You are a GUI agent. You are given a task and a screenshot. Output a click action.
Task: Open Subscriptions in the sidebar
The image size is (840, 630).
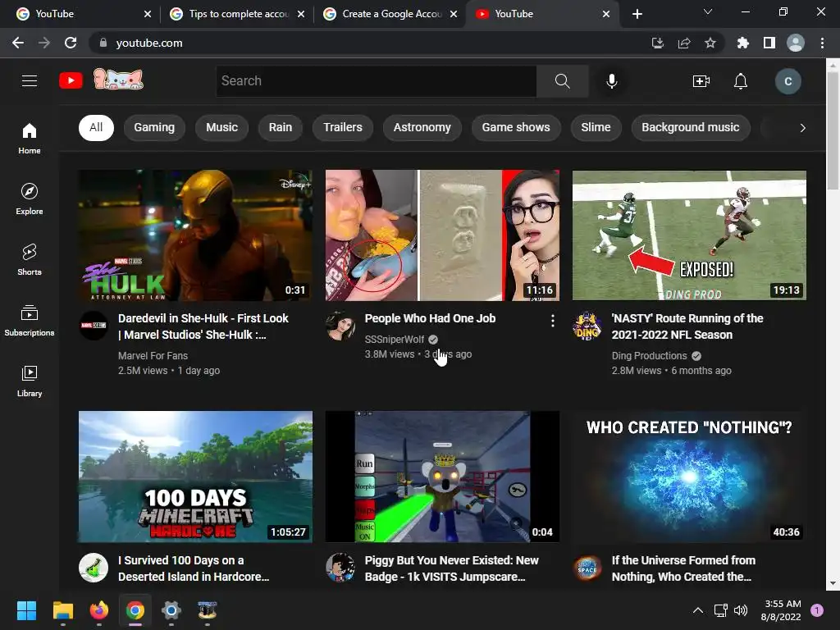pyautogui.click(x=30, y=321)
